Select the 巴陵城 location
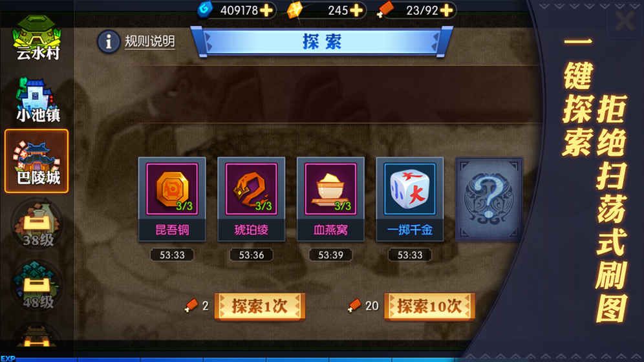644x362 pixels. [37, 162]
